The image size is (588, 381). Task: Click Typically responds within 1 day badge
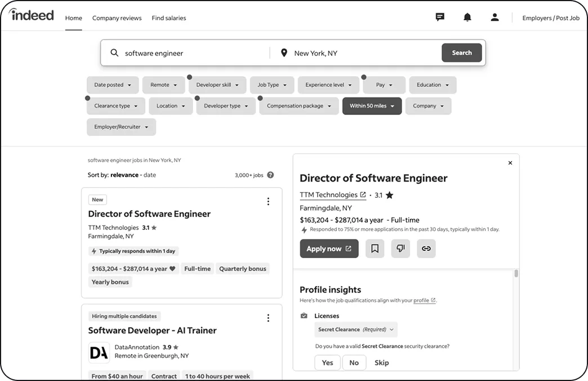(133, 251)
